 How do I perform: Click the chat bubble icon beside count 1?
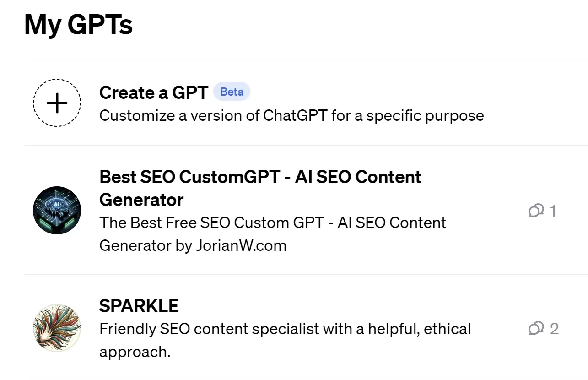click(x=536, y=211)
